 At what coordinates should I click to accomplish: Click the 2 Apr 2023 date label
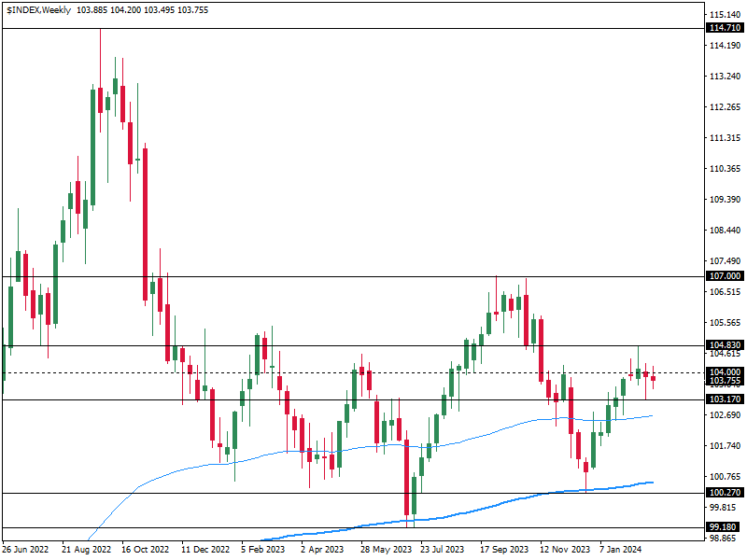pyautogui.click(x=322, y=550)
